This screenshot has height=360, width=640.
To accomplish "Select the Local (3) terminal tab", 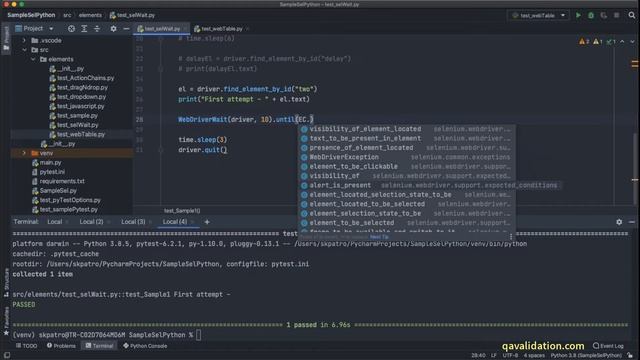I will [x=133, y=222].
